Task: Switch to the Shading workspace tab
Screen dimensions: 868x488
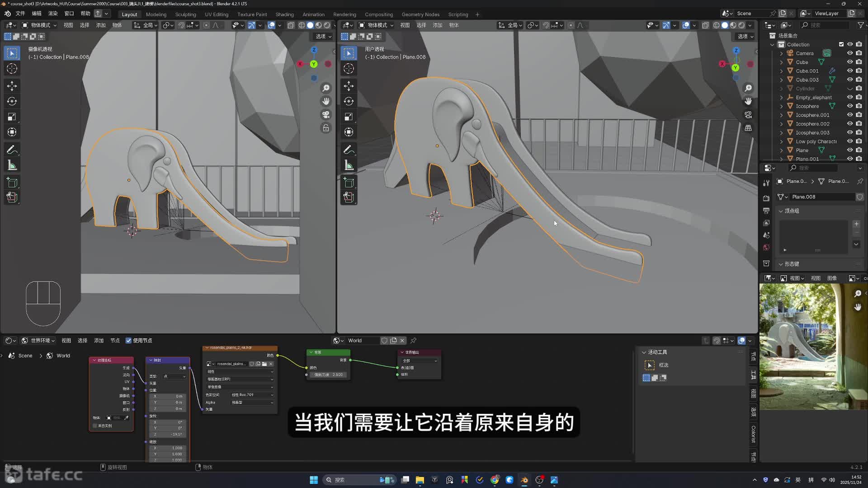Action: [284, 14]
